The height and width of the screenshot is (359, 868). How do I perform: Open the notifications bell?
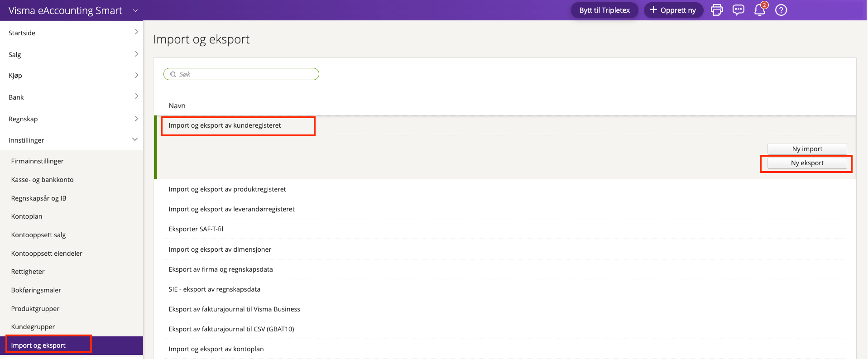(x=760, y=10)
